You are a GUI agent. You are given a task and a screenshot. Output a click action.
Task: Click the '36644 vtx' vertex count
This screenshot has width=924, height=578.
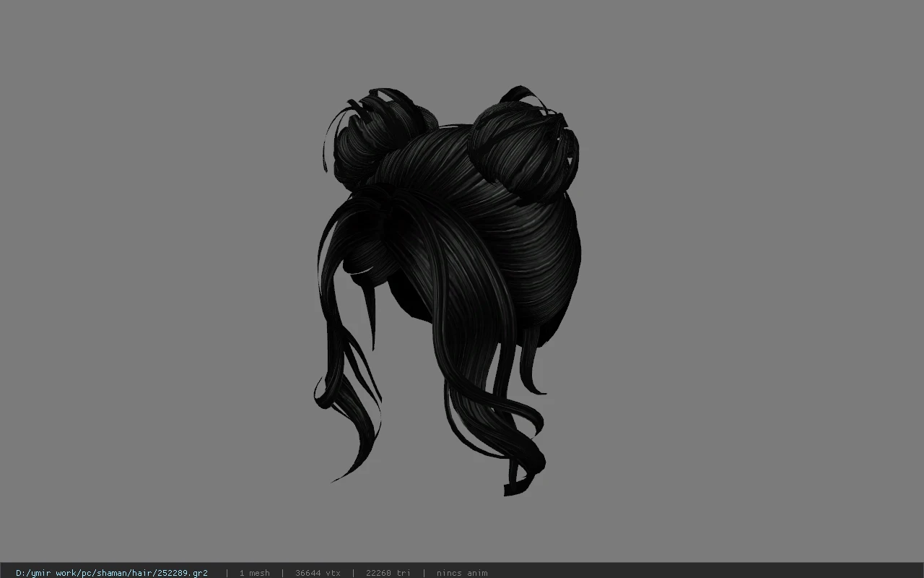coord(318,573)
